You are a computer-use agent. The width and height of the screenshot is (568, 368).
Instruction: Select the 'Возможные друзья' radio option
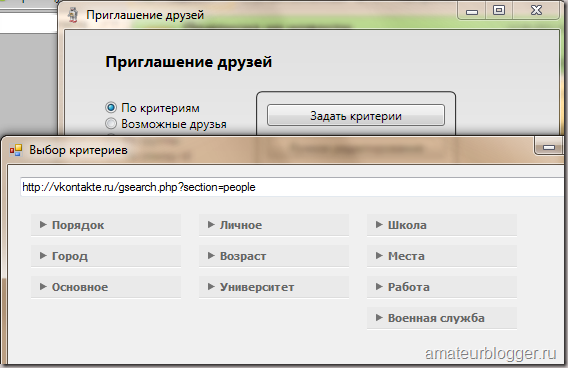coord(111,124)
